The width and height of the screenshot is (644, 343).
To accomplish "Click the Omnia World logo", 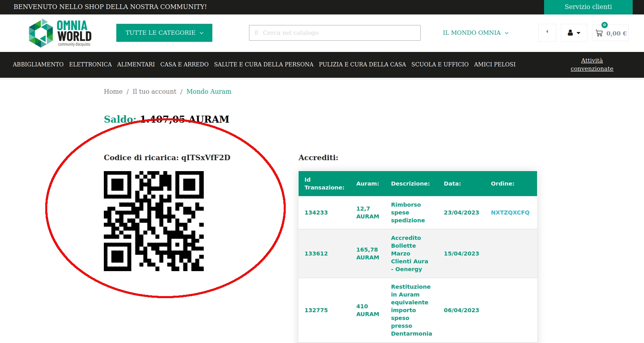I will (60, 33).
